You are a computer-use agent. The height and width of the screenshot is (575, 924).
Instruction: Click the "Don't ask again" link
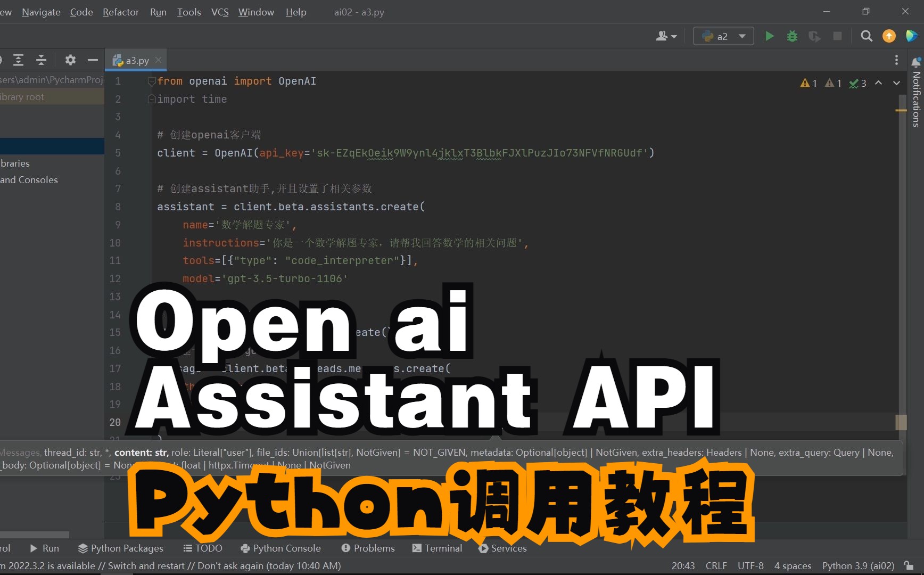point(230,565)
